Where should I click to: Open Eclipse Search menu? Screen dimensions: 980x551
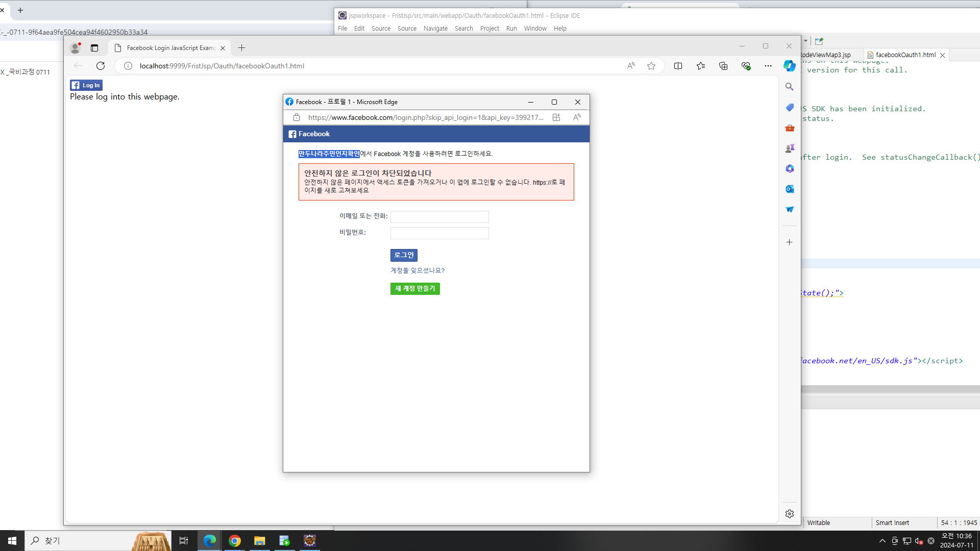pyautogui.click(x=464, y=29)
